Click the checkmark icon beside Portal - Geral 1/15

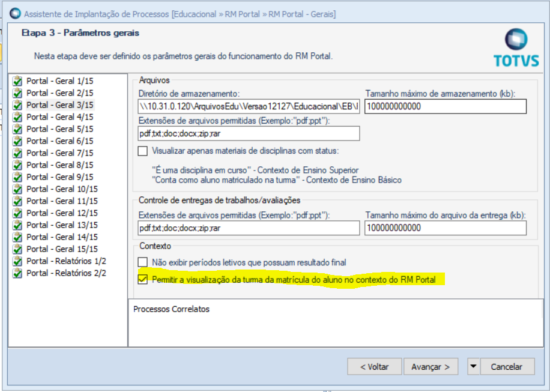click(x=17, y=81)
